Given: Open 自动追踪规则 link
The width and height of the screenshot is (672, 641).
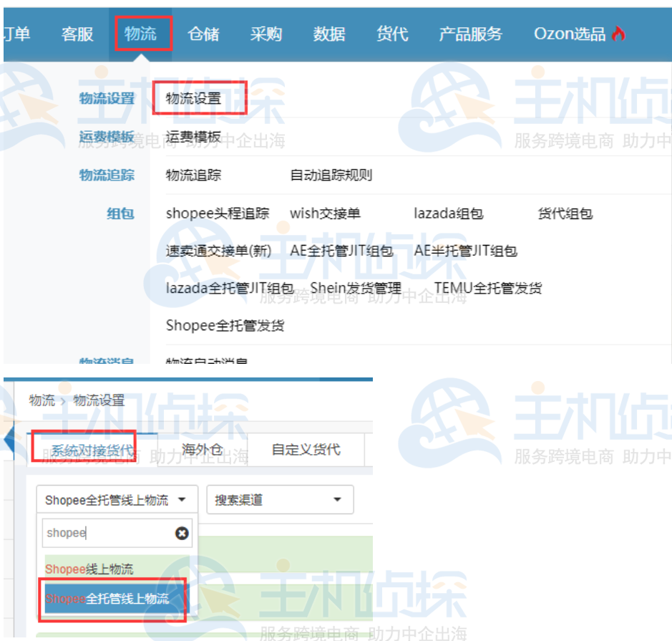Looking at the screenshot, I should [331, 175].
